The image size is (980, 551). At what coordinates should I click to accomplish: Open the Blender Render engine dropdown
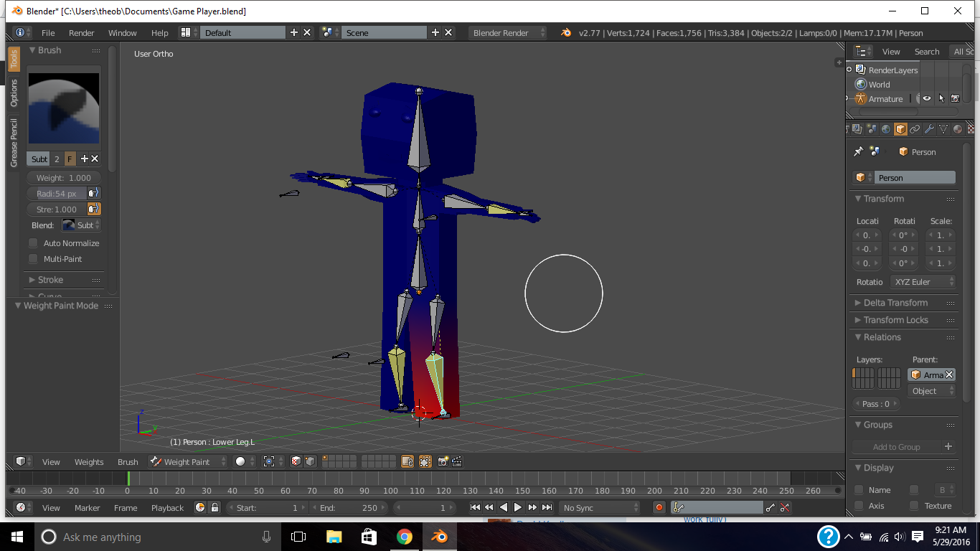507,32
